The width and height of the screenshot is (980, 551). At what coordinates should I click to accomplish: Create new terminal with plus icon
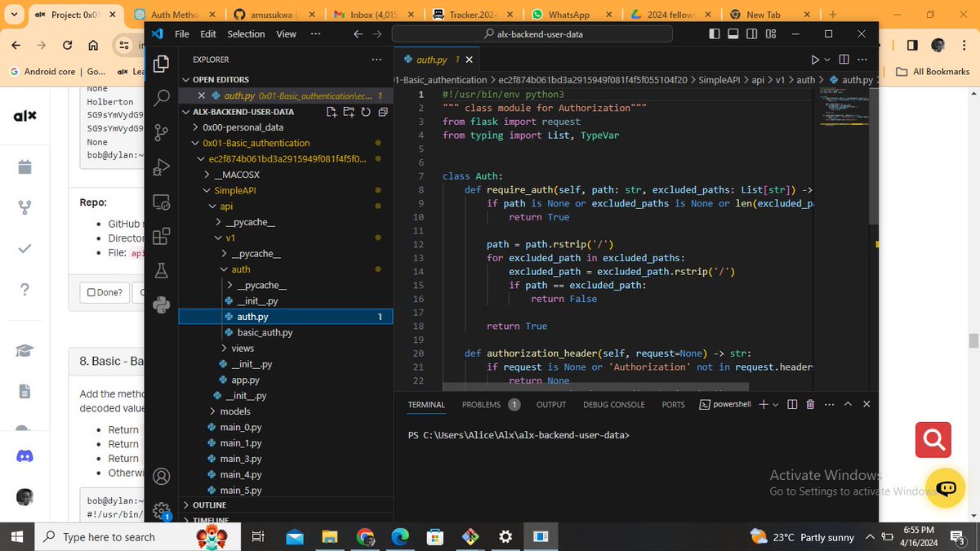click(x=764, y=404)
